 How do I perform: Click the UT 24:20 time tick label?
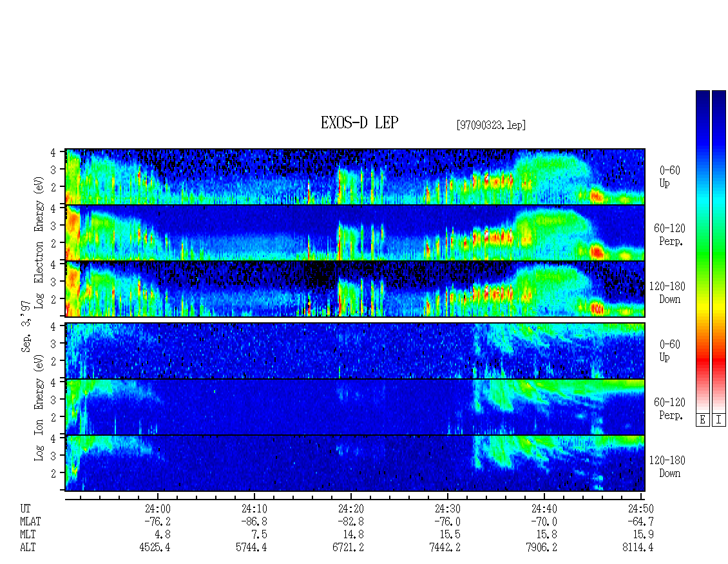351,509
